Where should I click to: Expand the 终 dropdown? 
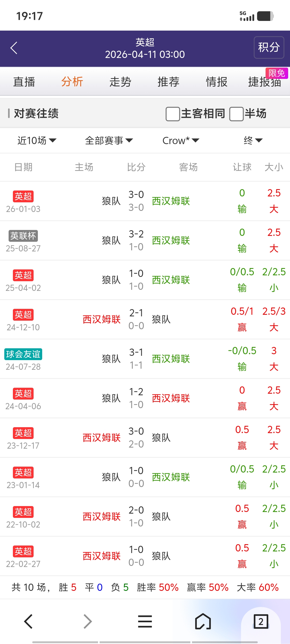point(253,140)
